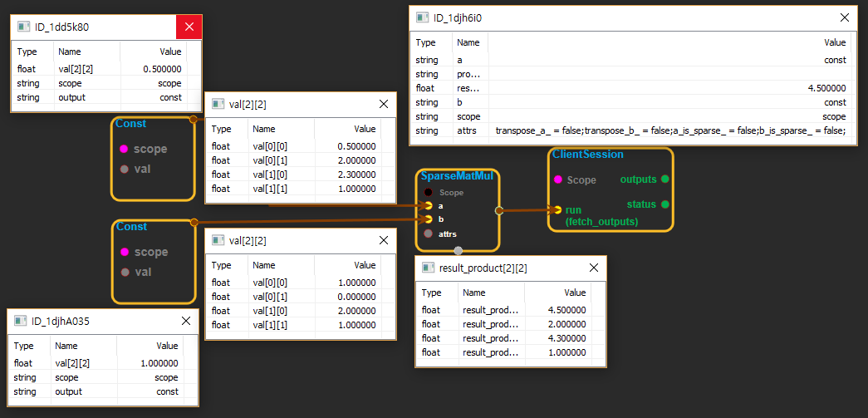Click the SparseMatMul node title
868x418 pixels.
click(x=458, y=176)
